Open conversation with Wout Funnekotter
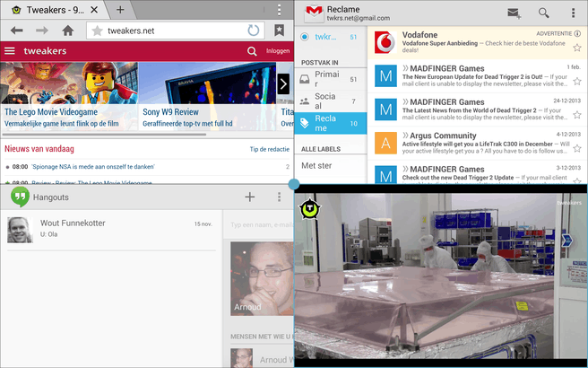The image size is (588, 368). (x=112, y=230)
